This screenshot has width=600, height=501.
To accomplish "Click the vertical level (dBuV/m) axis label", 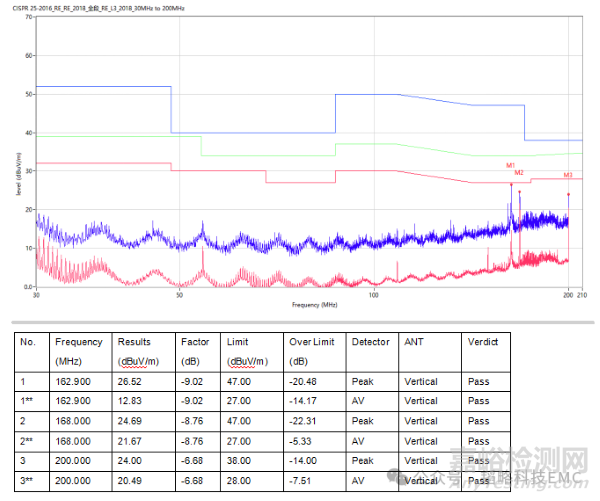I will point(18,179).
